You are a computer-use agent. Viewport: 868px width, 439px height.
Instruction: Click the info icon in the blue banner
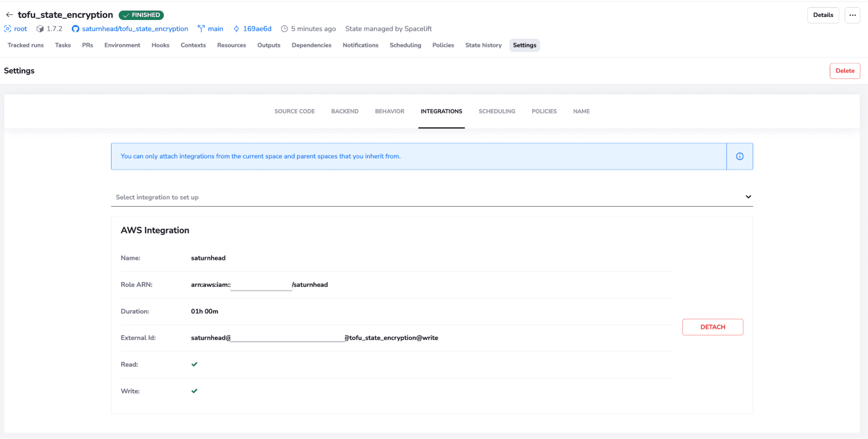coord(739,156)
